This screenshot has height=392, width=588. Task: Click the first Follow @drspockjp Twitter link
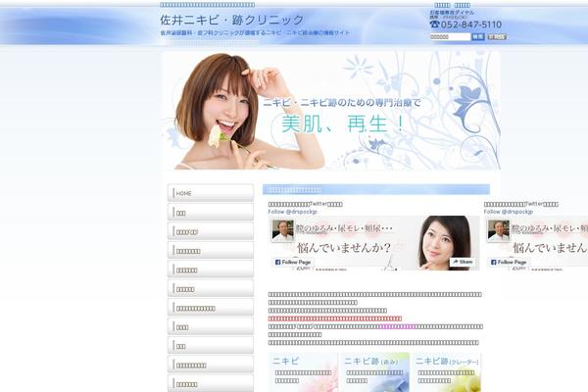tap(292, 212)
